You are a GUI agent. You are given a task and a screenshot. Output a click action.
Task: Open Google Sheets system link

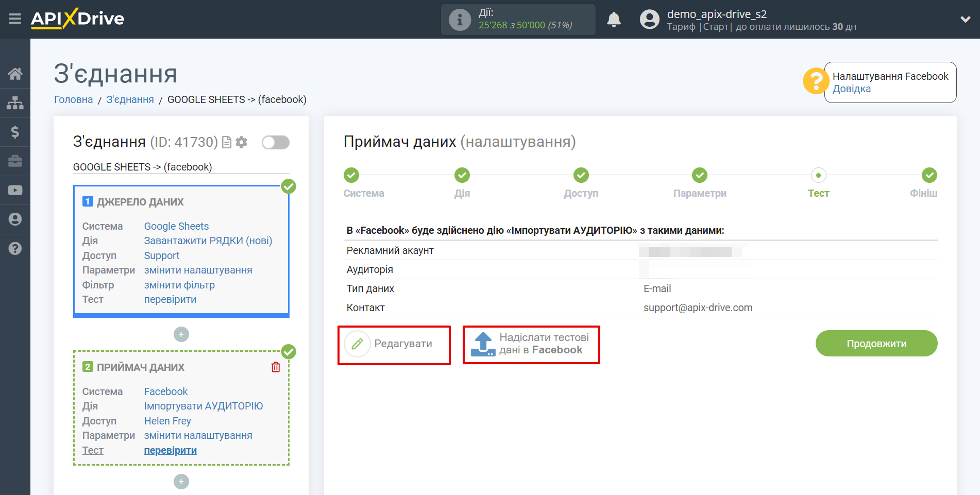[x=176, y=226]
